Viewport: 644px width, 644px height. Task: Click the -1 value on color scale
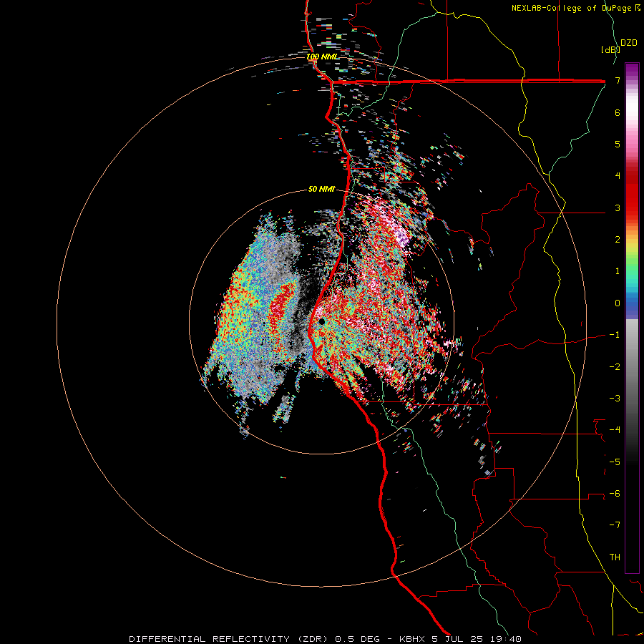tap(615, 335)
